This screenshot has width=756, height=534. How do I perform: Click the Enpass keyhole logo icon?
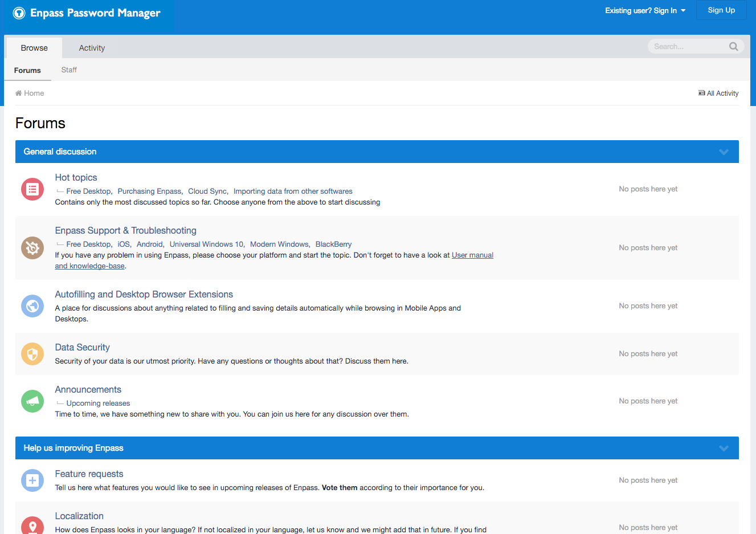[19, 13]
